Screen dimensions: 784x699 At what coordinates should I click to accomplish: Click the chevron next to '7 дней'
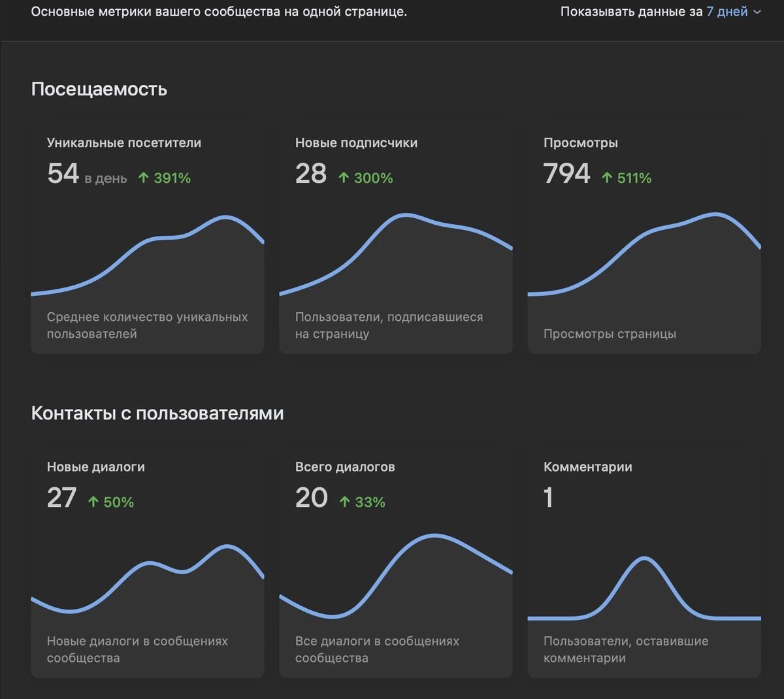pyautogui.click(x=757, y=12)
